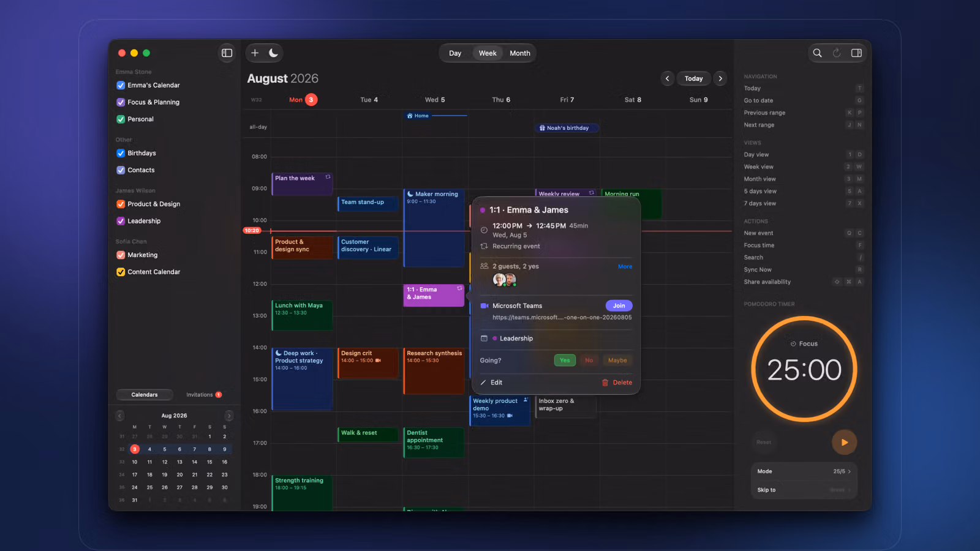Uncheck the Personal calendar
Screen dimensions: 980x551
coord(121,119)
